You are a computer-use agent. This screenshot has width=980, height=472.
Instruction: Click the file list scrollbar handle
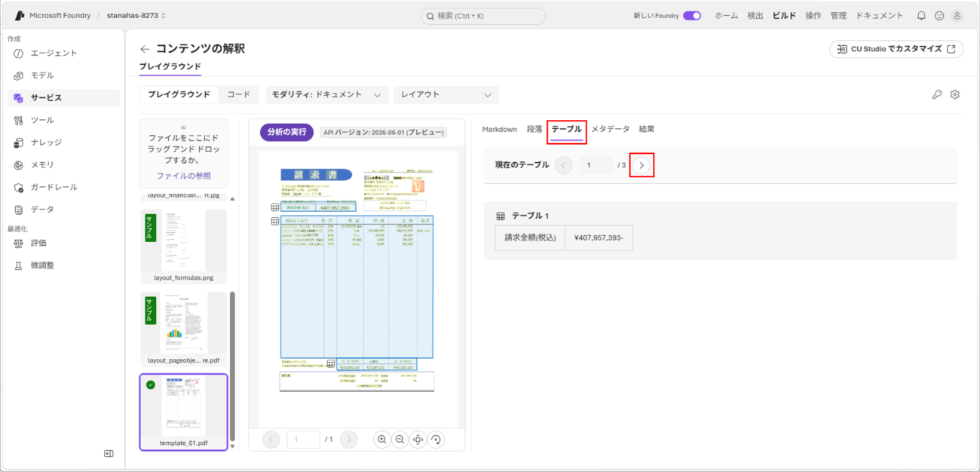pos(232,366)
